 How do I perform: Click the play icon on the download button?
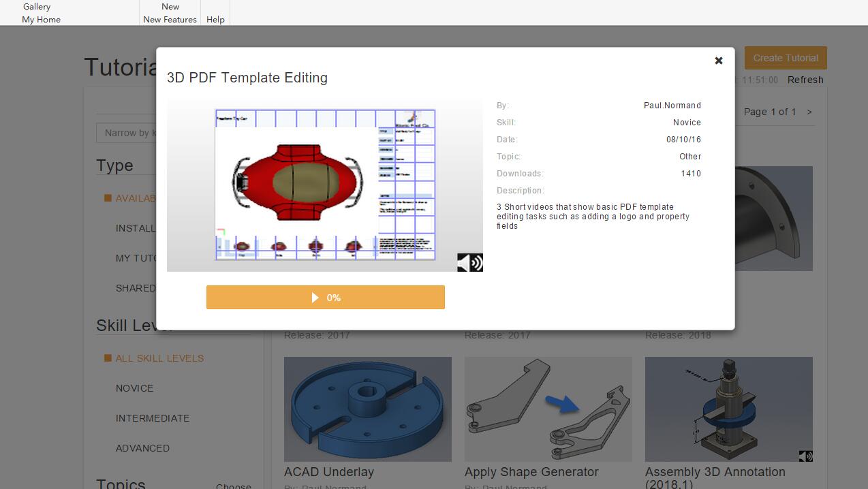(x=315, y=297)
